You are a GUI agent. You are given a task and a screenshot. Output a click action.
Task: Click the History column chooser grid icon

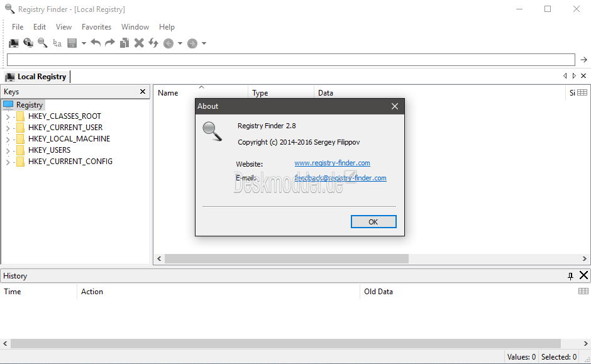pos(583,291)
